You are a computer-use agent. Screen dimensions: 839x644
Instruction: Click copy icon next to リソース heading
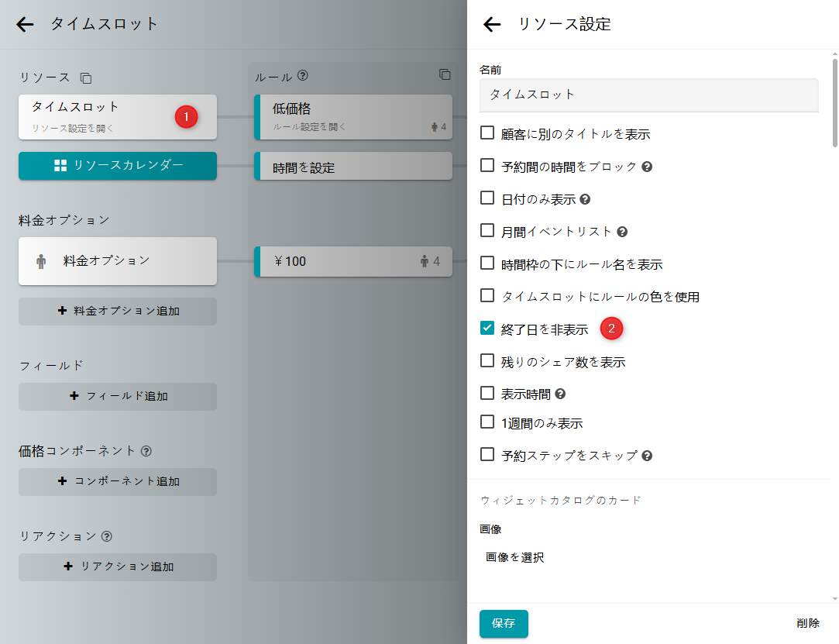(86, 78)
